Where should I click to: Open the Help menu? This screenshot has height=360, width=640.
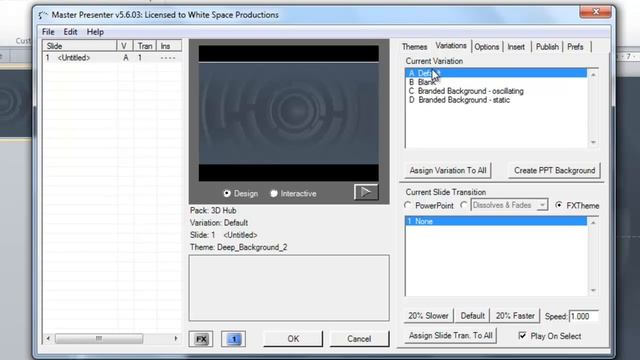point(95,32)
